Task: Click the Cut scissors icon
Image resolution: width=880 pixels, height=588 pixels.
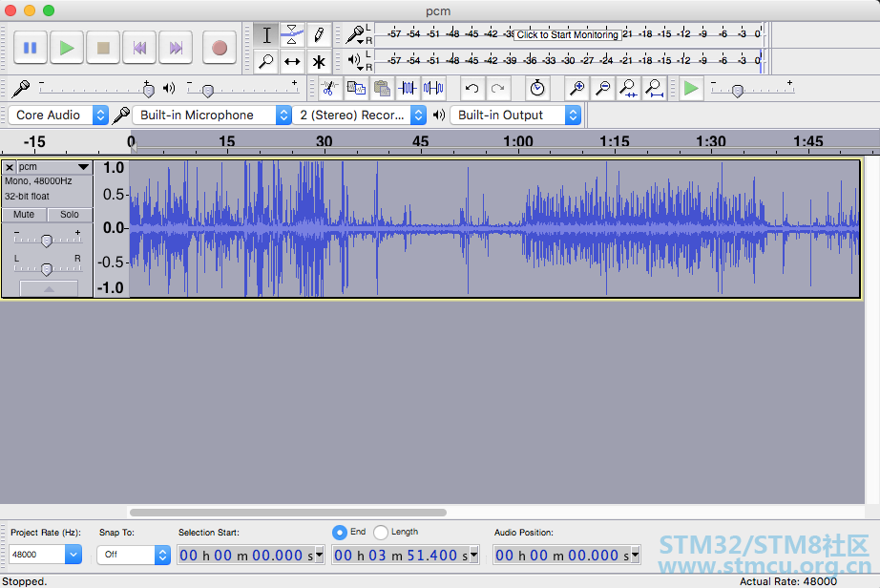Action: pyautogui.click(x=329, y=89)
